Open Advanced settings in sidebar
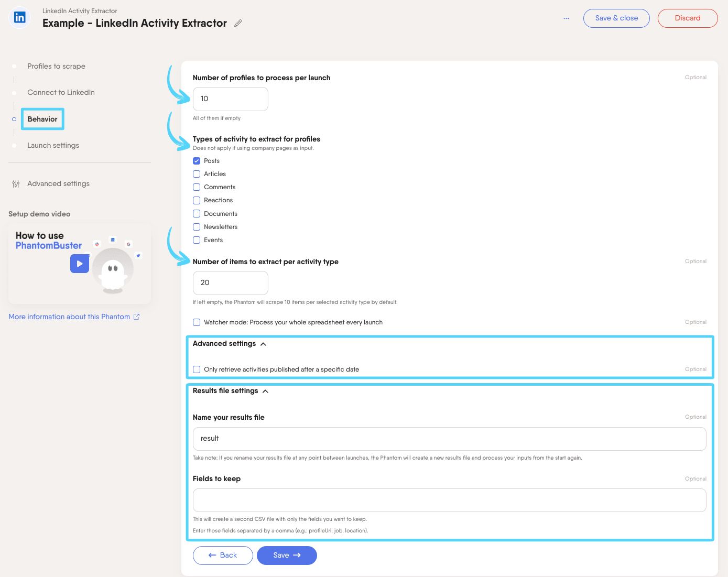 click(x=58, y=183)
